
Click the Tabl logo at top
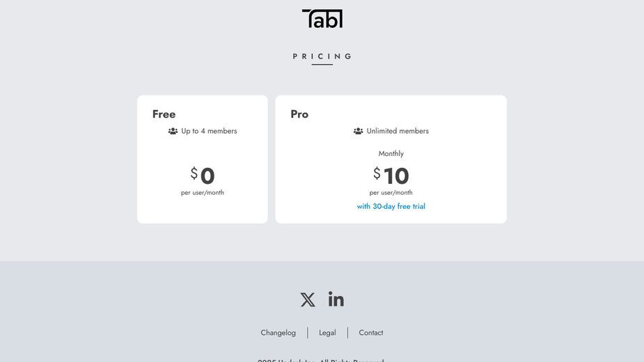tap(322, 19)
